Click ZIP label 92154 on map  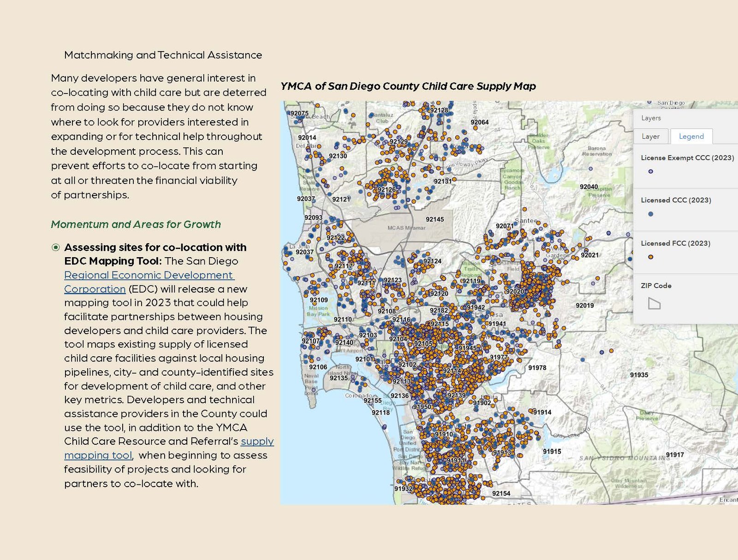coord(501,494)
